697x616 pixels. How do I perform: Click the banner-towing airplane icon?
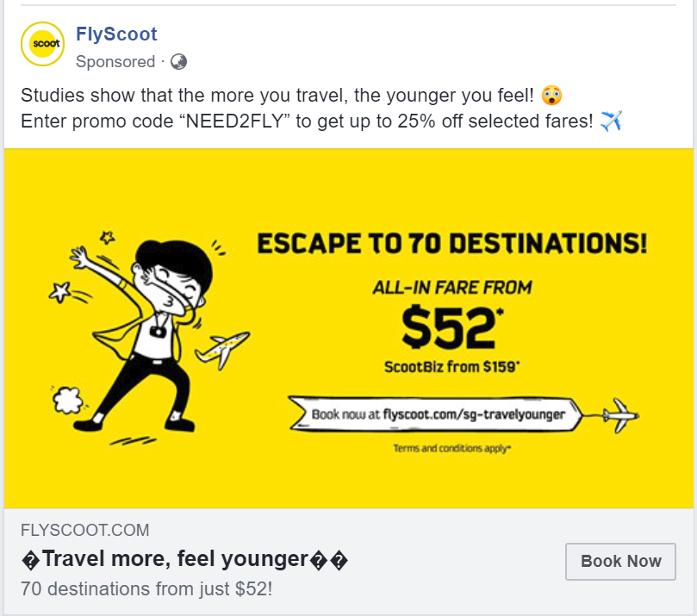[621, 415]
